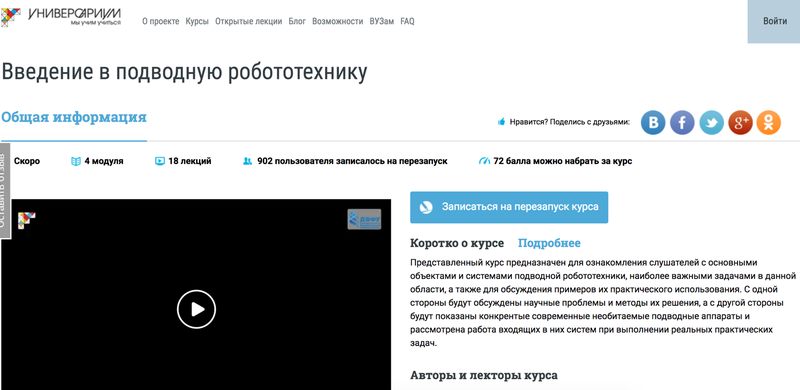Share course via Facebook icon
800x390 pixels.
point(682,123)
